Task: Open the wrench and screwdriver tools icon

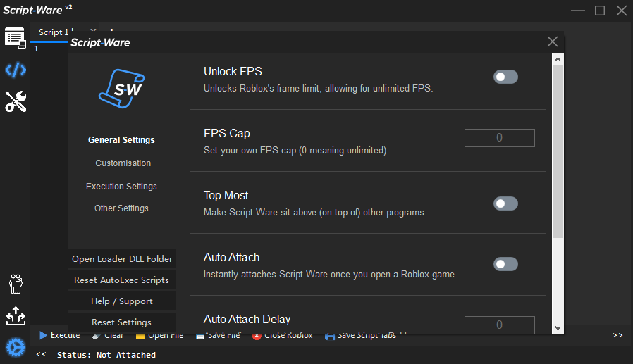Action: 15,102
